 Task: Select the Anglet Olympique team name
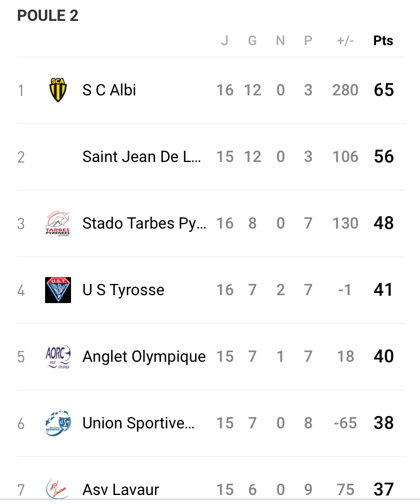pos(144,357)
